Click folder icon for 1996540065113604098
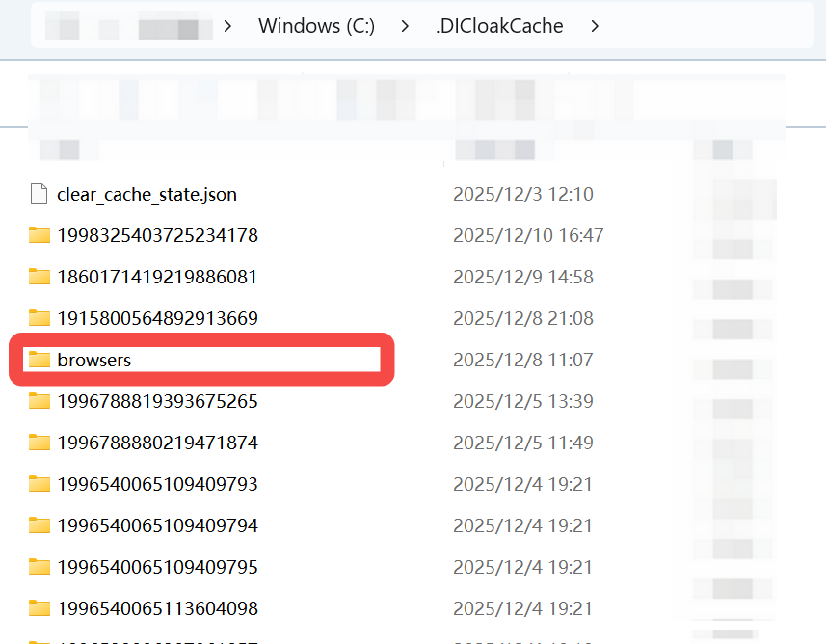Viewport: 826px width, 644px height. click(x=39, y=608)
